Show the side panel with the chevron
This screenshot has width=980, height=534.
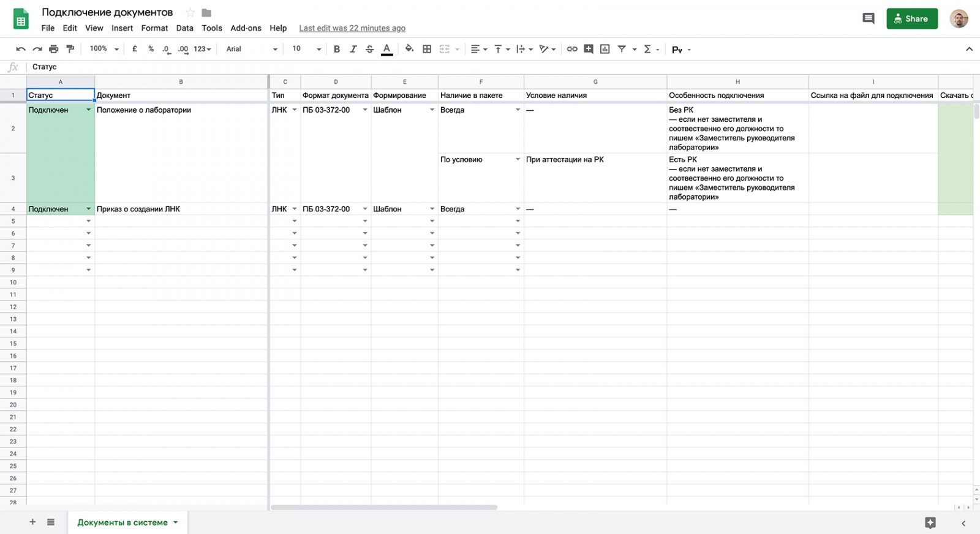pyautogui.click(x=963, y=523)
